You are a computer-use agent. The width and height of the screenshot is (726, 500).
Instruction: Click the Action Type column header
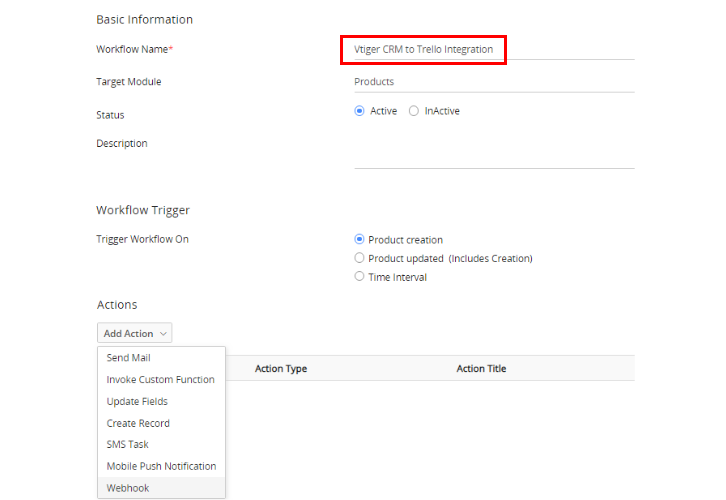[x=281, y=369]
